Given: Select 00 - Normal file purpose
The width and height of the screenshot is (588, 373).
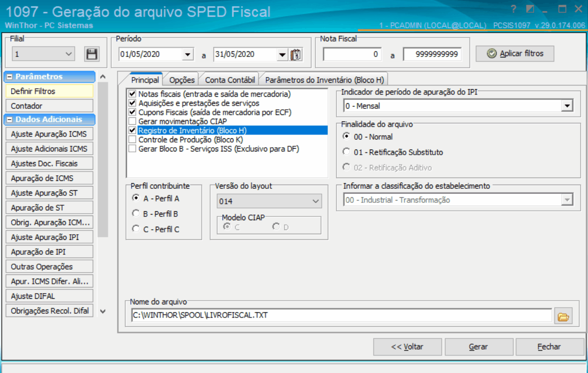Looking at the screenshot, I should coord(346,136).
